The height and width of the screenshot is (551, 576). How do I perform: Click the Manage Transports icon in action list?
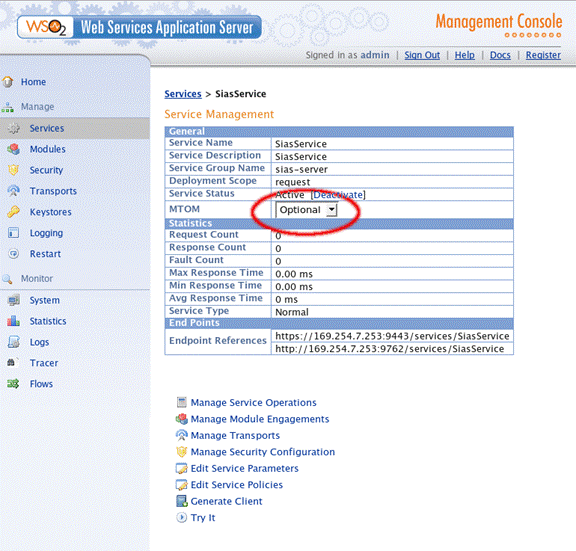181,435
